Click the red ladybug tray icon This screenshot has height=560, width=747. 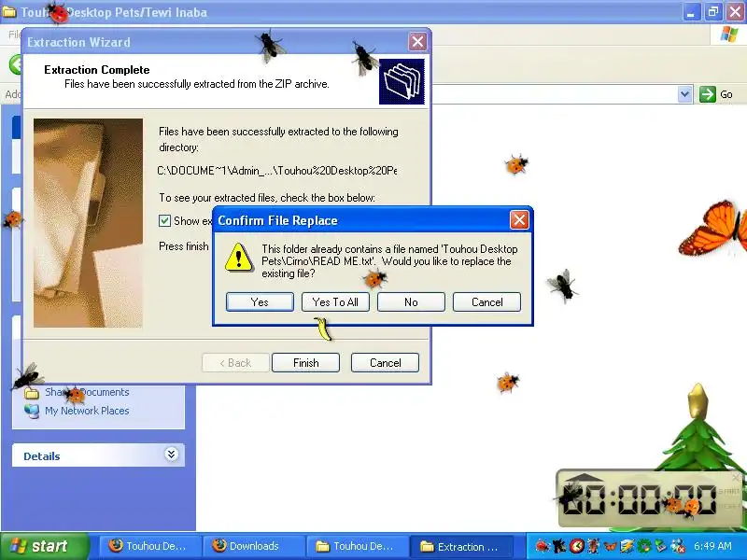point(543,546)
